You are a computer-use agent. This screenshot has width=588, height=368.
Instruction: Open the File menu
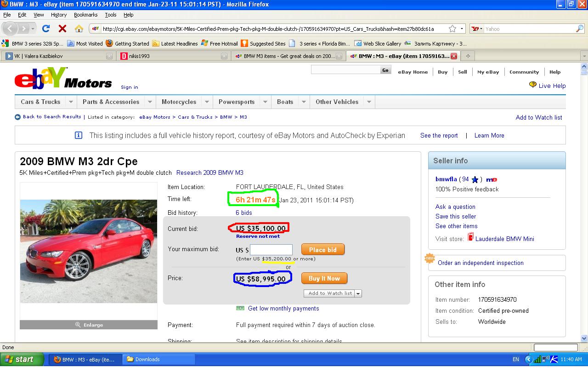click(x=7, y=15)
